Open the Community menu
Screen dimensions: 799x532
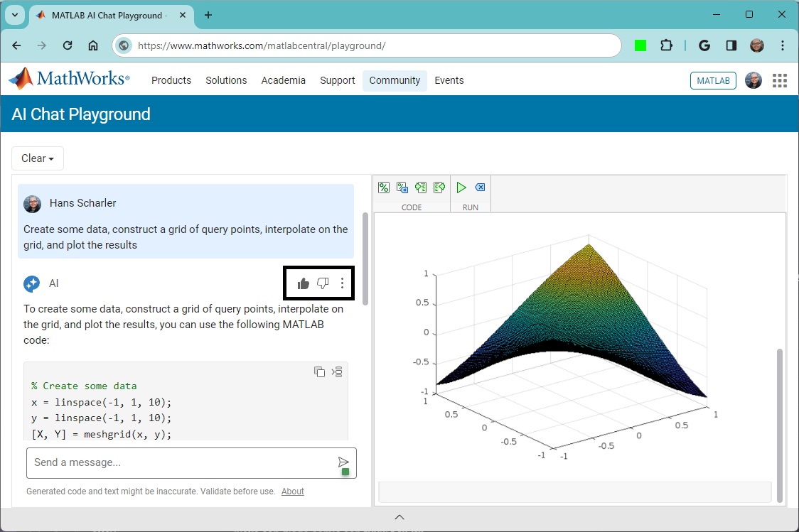(x=395, y=80)
